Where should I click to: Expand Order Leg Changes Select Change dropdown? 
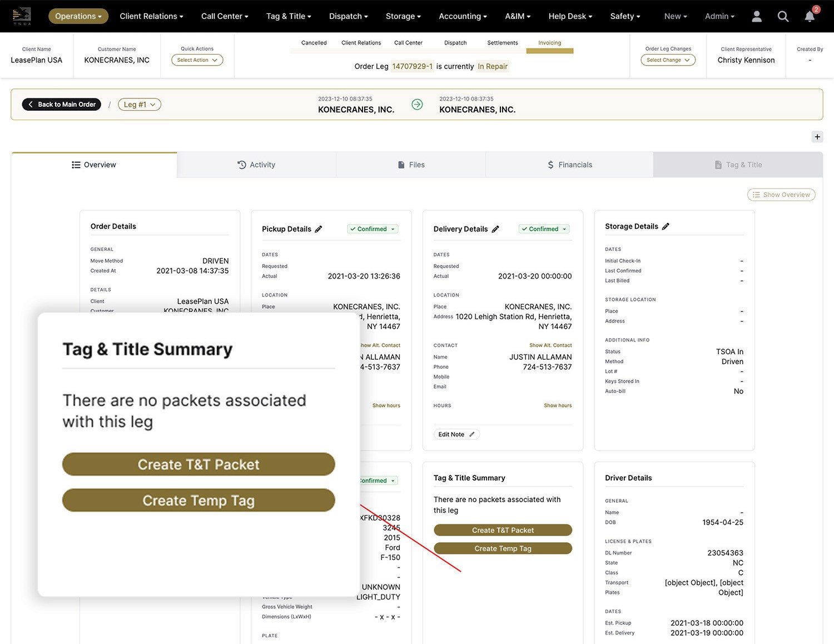[x=668, y=60]
